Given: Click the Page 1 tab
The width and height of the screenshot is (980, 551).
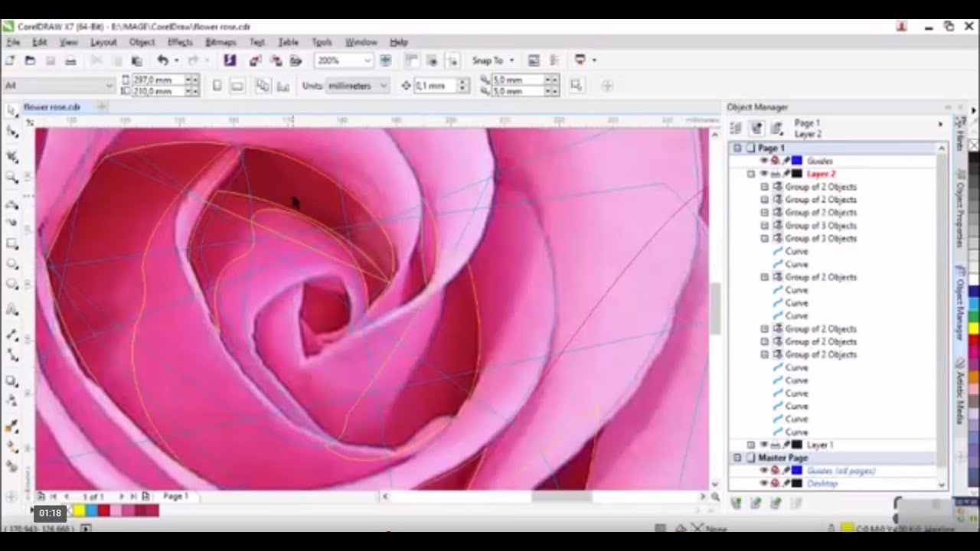Looking at the screenshot, I should [175, 497].
